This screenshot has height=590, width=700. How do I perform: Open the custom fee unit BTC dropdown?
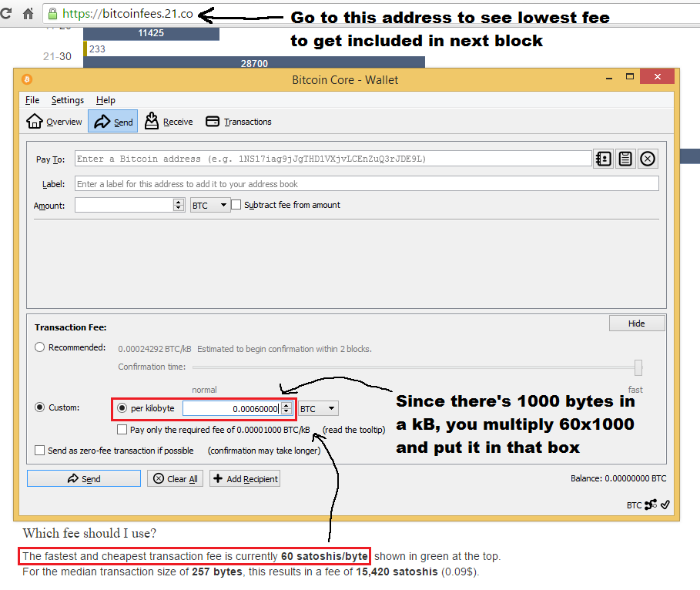(318, 409)
